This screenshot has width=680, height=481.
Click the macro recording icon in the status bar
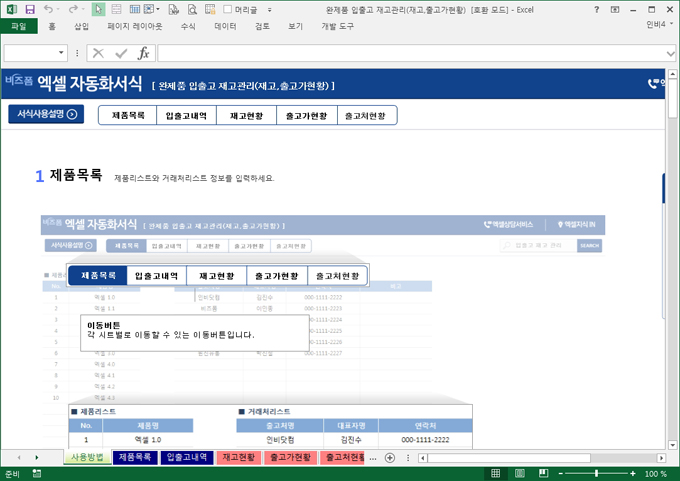tap(37, 474)
